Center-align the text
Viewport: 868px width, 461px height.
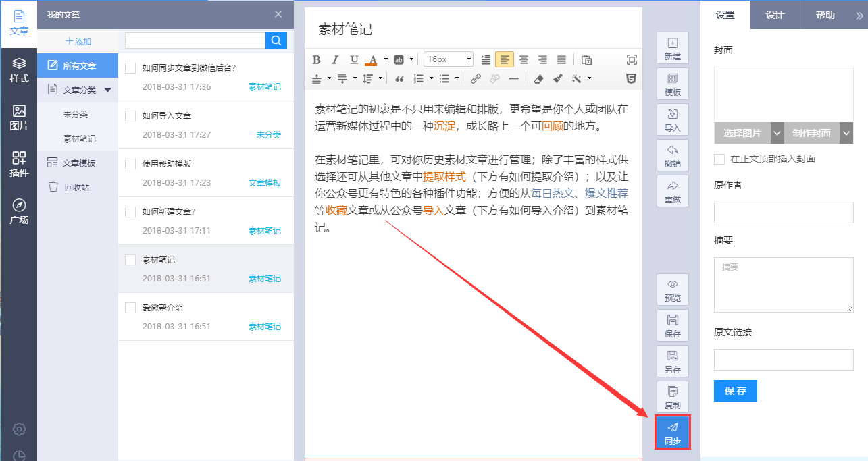coord(524,59)
